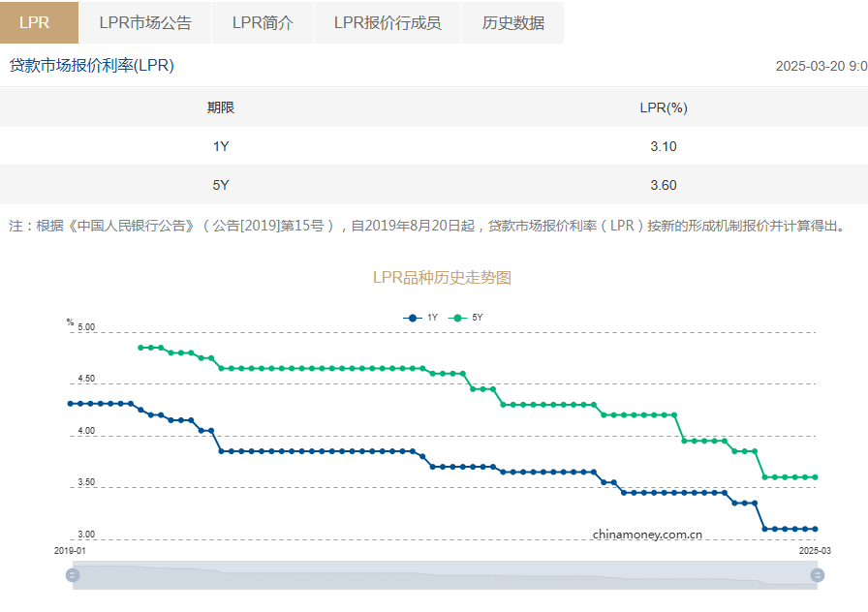Click the LPR品种历史走势图 chart title
Image resolution: width=868 pixels, height=612 pixels.
click(x=442, y=278)
